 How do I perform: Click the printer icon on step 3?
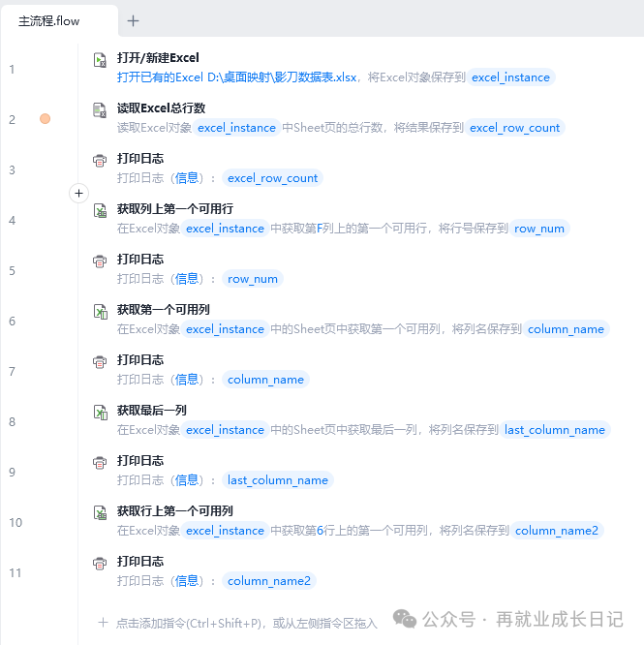pyautogui.click(x=100, y=161)
